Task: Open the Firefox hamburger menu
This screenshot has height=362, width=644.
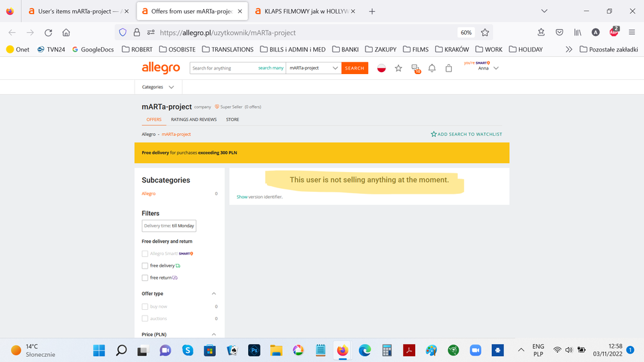Action: click(x=632, y=32)
